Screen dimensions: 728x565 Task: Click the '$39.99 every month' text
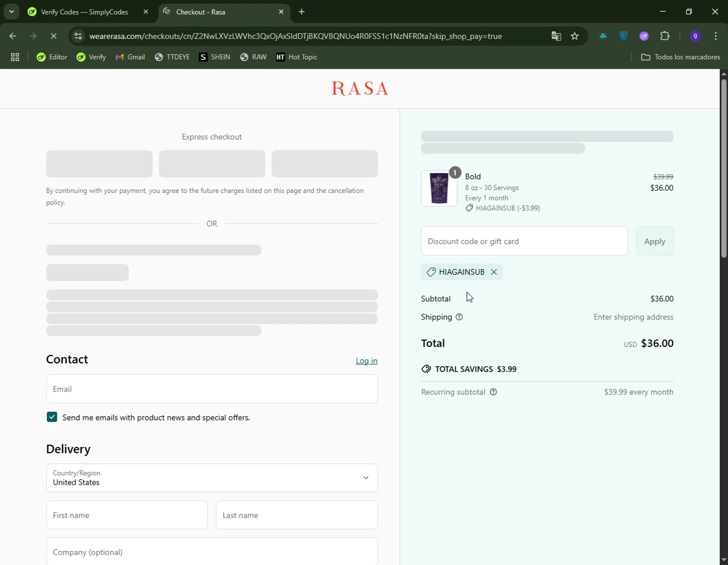click(x=639, y=392)
